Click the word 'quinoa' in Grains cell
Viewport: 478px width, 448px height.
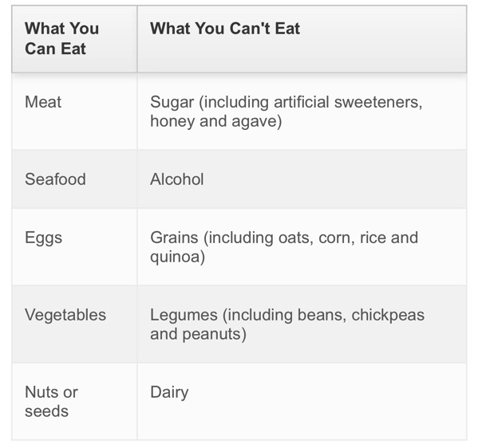(176, 257)
